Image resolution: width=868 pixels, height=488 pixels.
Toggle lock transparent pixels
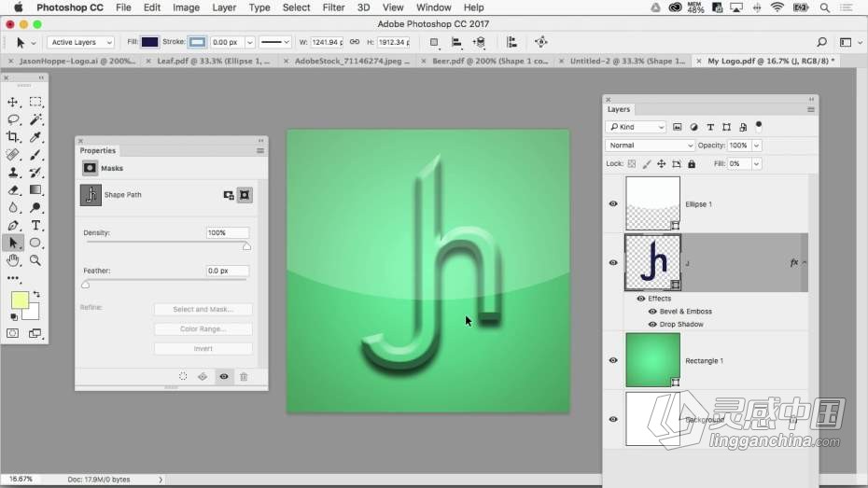(x=632, y=164)
